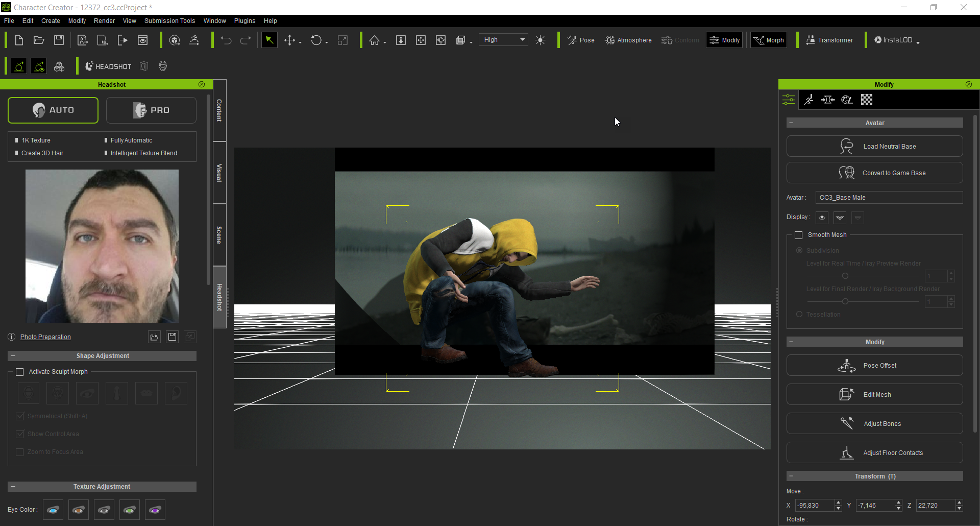Click the Open Project folder icon
Viewport: 980px width, 526px height.
[x=39, y=40]
